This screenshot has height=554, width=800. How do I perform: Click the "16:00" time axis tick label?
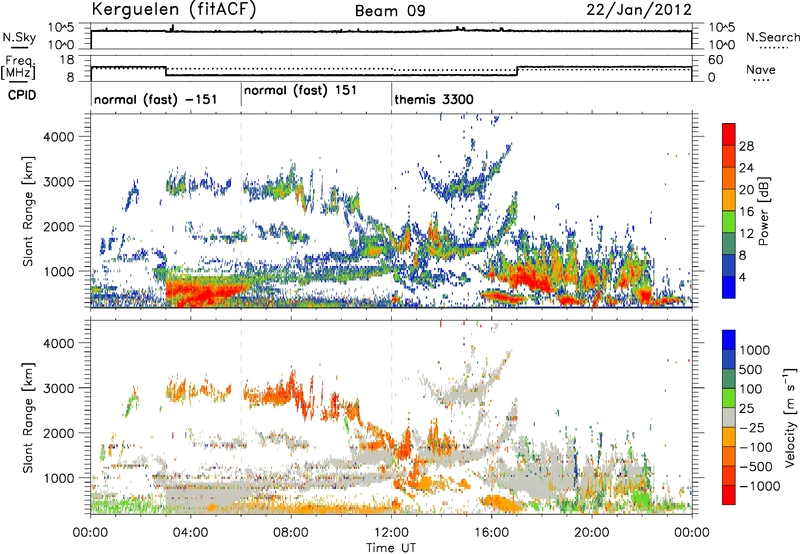click(491, 533)
